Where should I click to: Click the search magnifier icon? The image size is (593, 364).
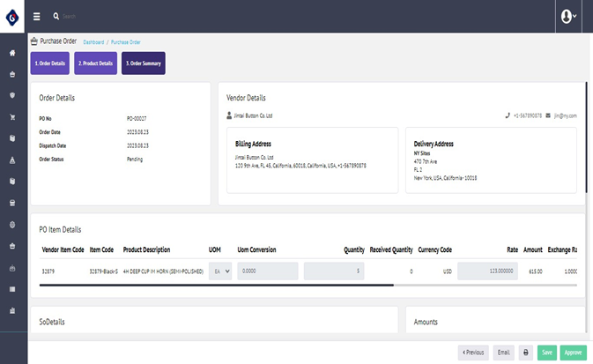[56, 16]
